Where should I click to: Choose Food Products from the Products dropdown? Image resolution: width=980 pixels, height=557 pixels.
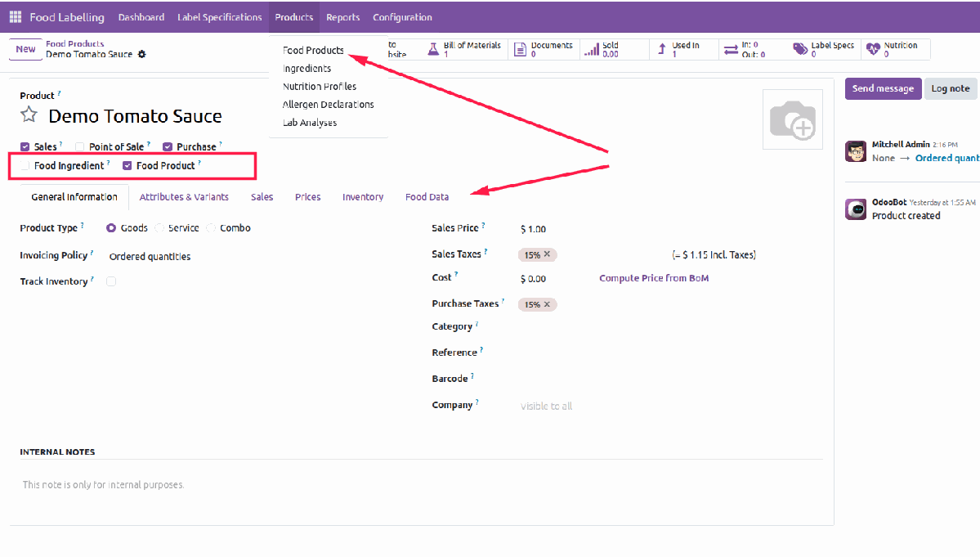point(313,50)
